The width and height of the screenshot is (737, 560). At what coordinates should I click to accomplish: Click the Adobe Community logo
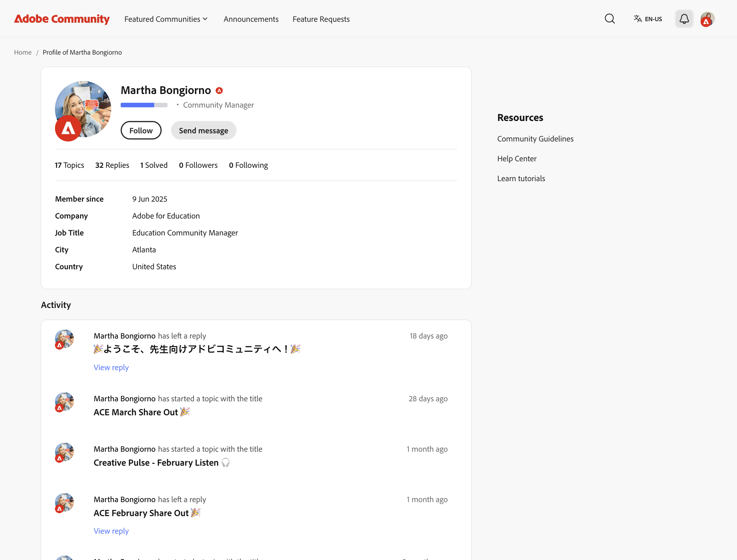click(x=62, y=19)
